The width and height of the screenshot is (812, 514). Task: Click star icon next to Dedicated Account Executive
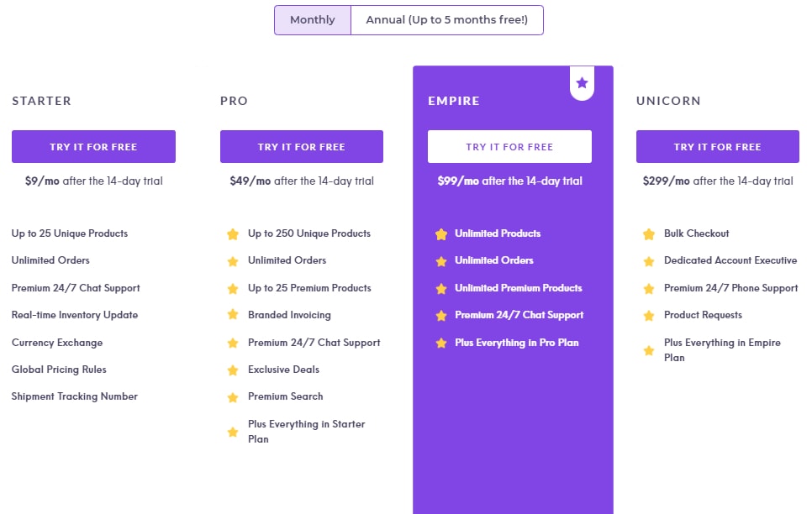649,261
